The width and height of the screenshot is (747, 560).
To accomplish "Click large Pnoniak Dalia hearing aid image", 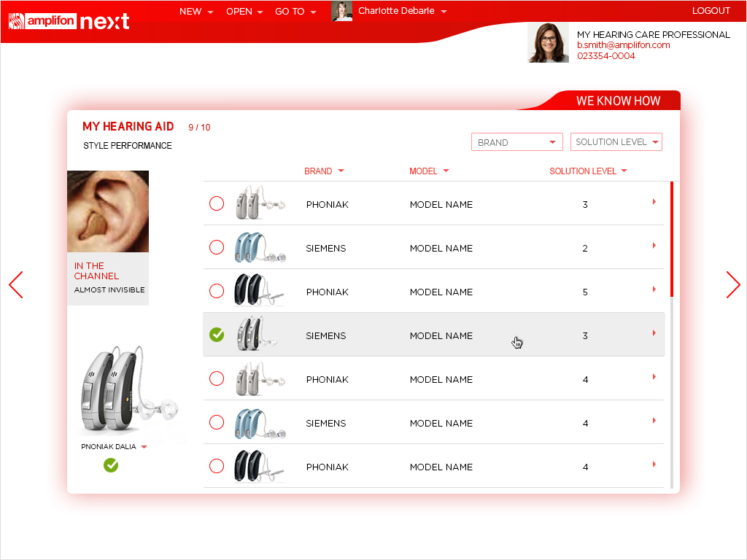I will pos(130,389).
